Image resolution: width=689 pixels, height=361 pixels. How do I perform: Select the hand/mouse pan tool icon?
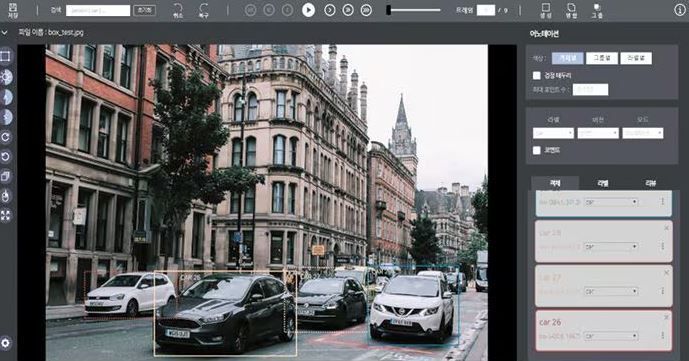pyautogui.click(x=6, y=196)
